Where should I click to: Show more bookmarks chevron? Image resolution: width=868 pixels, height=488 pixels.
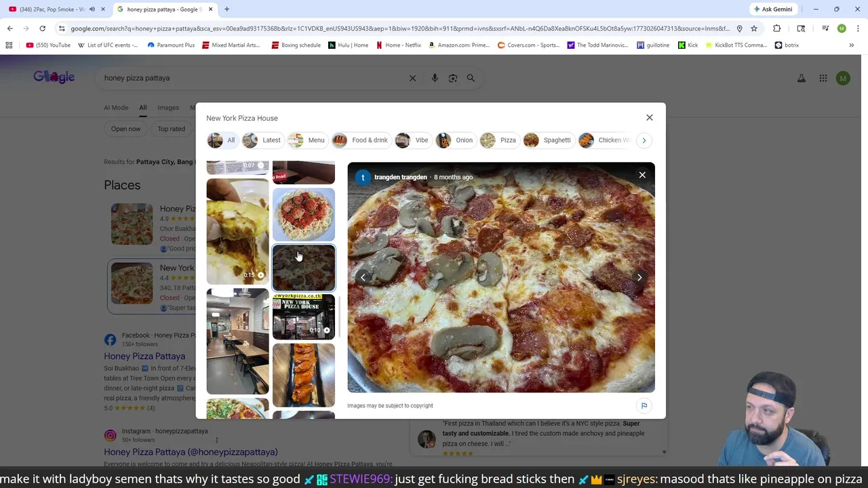pos(851,45)
